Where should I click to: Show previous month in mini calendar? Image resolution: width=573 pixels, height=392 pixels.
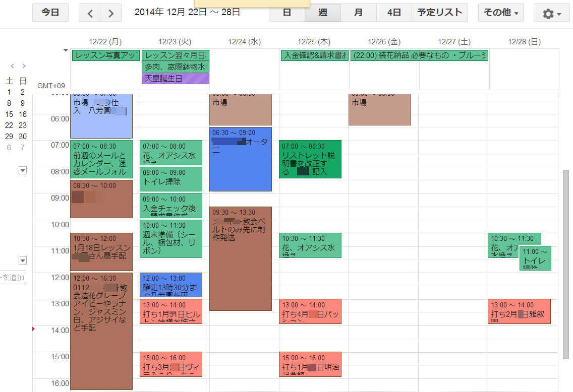tap(13, 66)
